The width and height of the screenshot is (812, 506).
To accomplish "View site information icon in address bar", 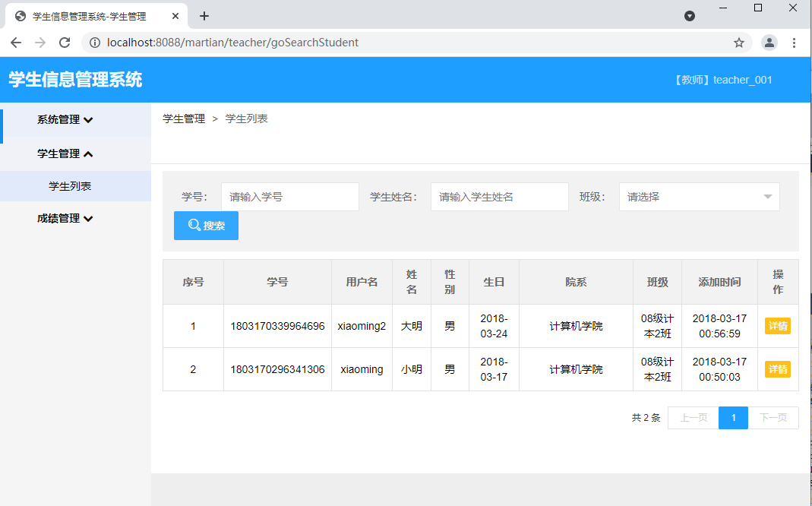I will tap(95, 43).
